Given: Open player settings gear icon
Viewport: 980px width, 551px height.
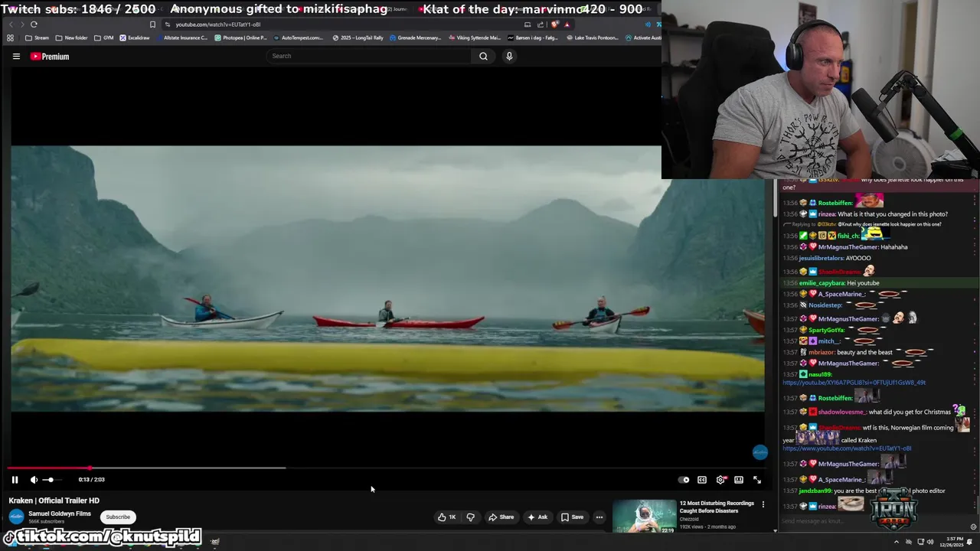Looking at the screenshot, I should point(720,480).
